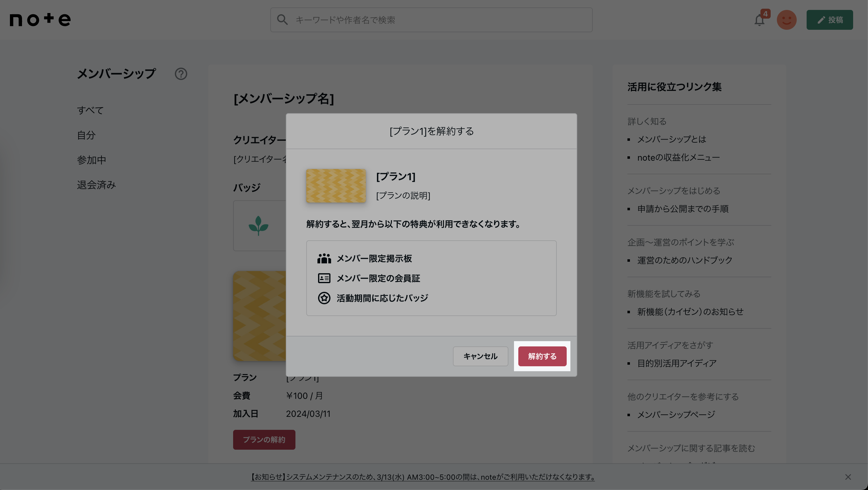This screenshot has width=868, height=490.
Task: Open 目的別活用アイディア link
Action: tap(677, 363)
